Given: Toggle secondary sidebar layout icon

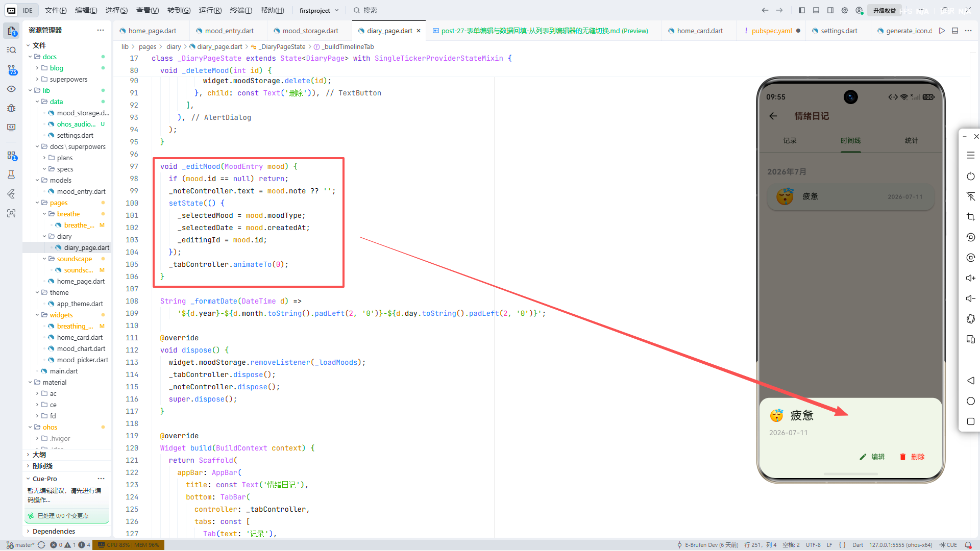Looking at the screenshot, I should tap(830, 10).
